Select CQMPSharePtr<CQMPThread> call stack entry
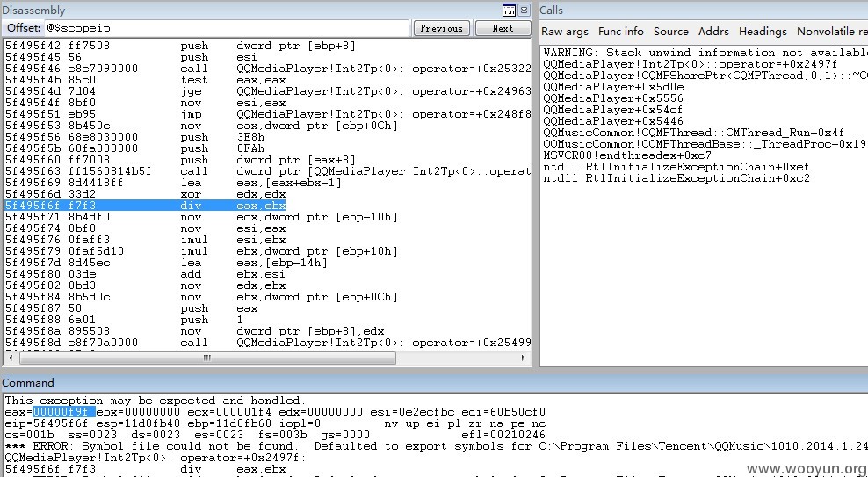The height and width of the screenshot is (477, 868). (705, 76)
